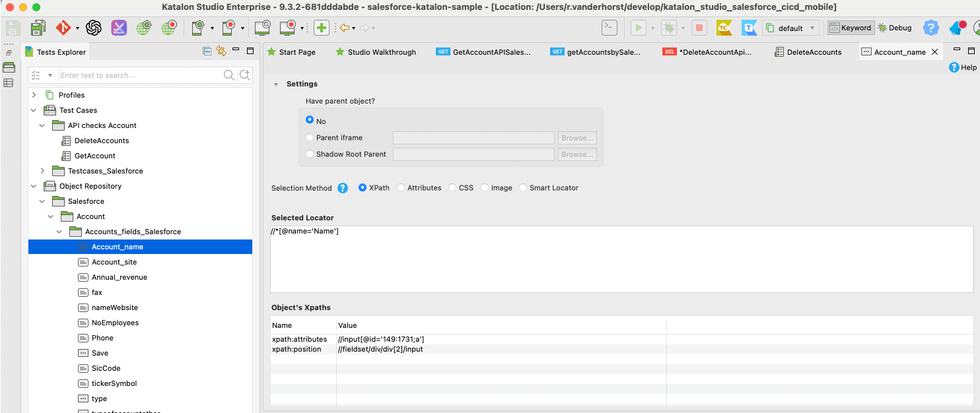
Task: Switch to Debug perspective
Action: point(895,28)
